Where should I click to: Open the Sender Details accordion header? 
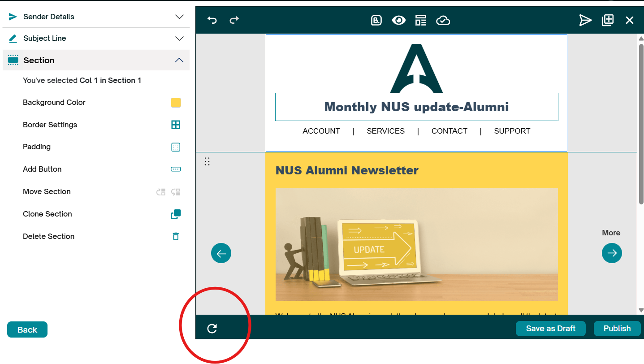(96, 17)
